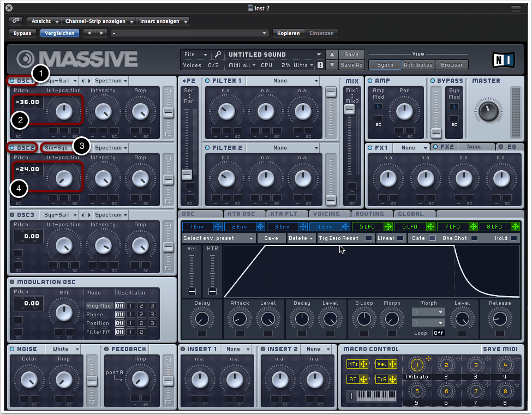Toggle the OSC3 power button
Image resolution: width=532 pixels, height=415 pixels.
[x=12, y=215]
